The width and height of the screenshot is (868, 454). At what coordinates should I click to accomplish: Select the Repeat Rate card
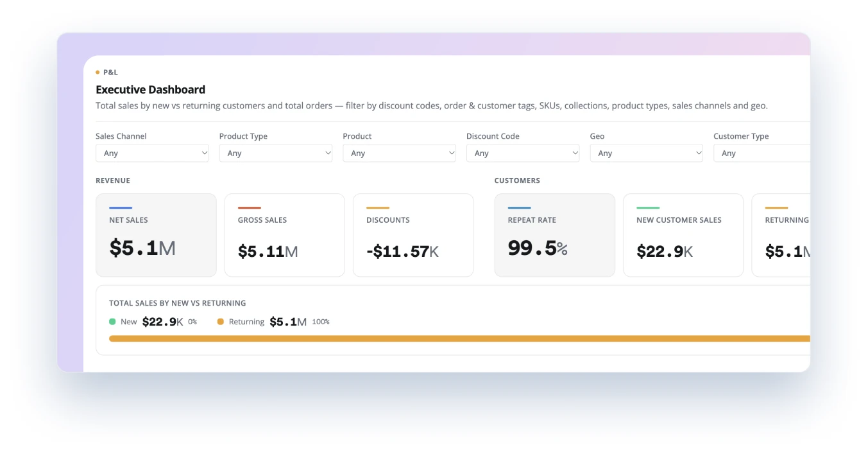[x=555, y=235]
